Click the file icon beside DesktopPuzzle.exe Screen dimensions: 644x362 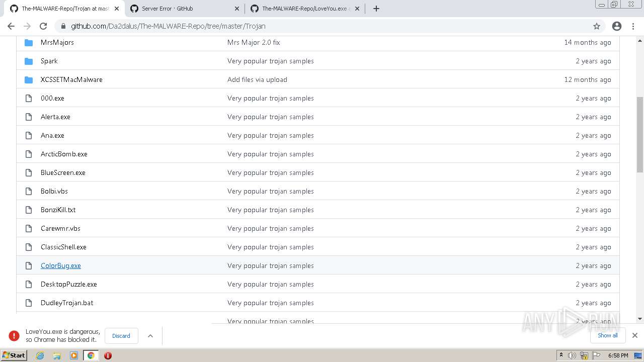(29, 284)
